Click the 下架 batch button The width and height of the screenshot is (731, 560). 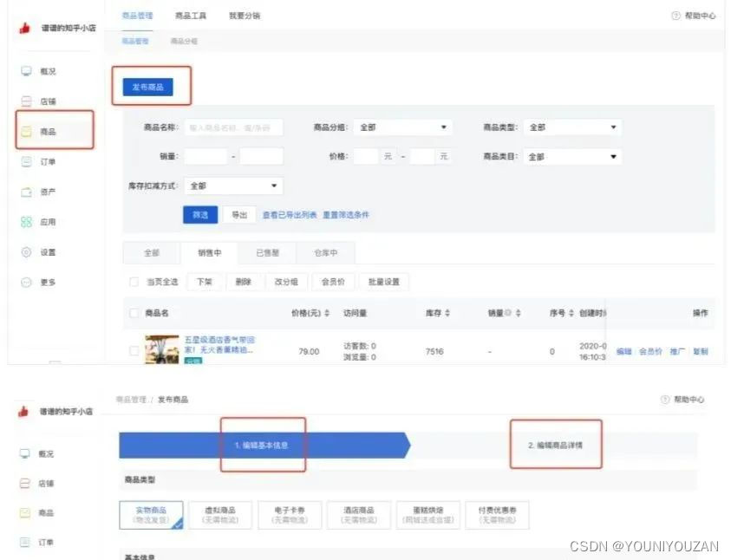[204, 282]
